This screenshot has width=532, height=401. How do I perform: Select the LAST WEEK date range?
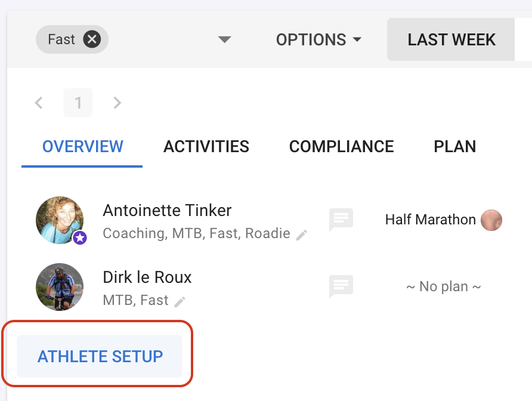coord(451,40)
